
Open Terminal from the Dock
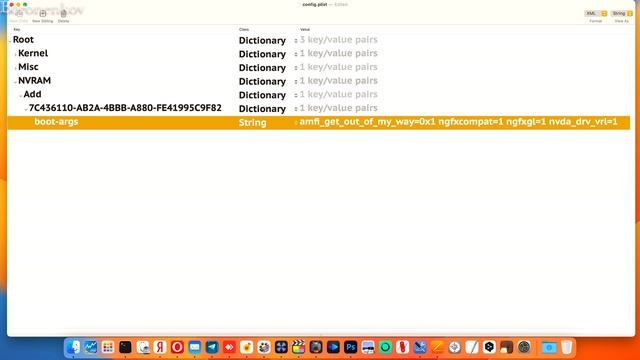point(125,347)
